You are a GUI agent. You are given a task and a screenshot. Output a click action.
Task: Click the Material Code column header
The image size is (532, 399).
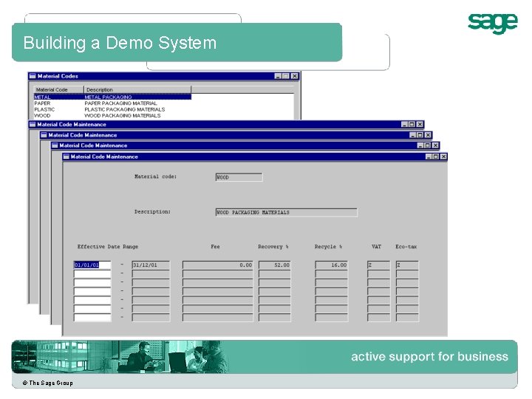pyautogui.click(x=58, y=89)
